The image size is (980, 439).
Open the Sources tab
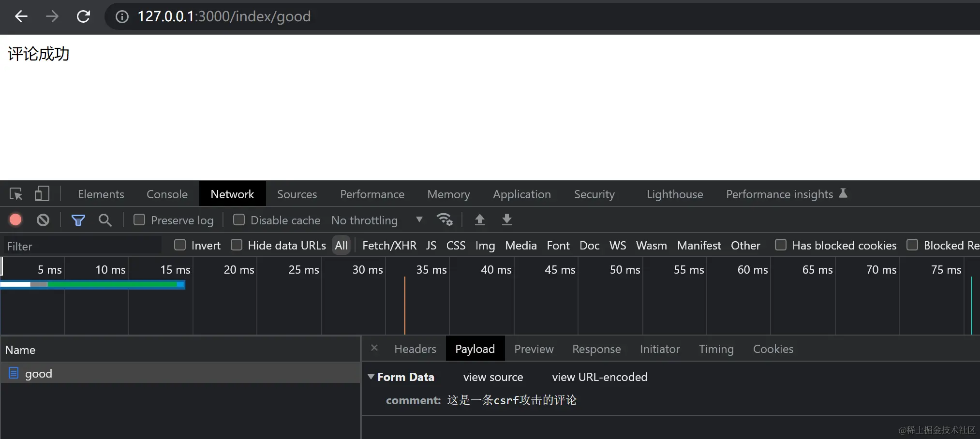[297, 194]
